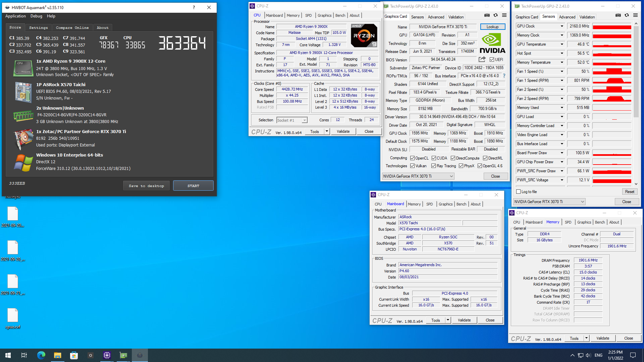This screenshot has height=362, width=644.
Task: Expand the Hot Spot sensor dropdown
Action: [562, 53]
